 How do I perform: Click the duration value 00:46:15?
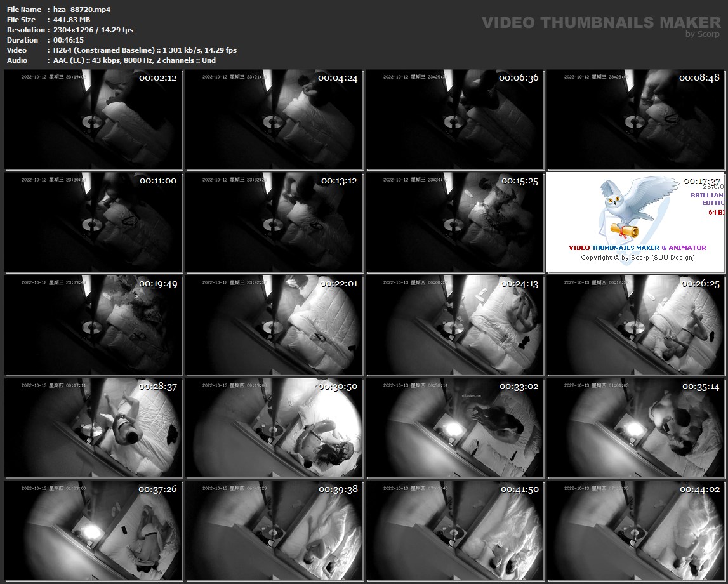click(69, 40)
